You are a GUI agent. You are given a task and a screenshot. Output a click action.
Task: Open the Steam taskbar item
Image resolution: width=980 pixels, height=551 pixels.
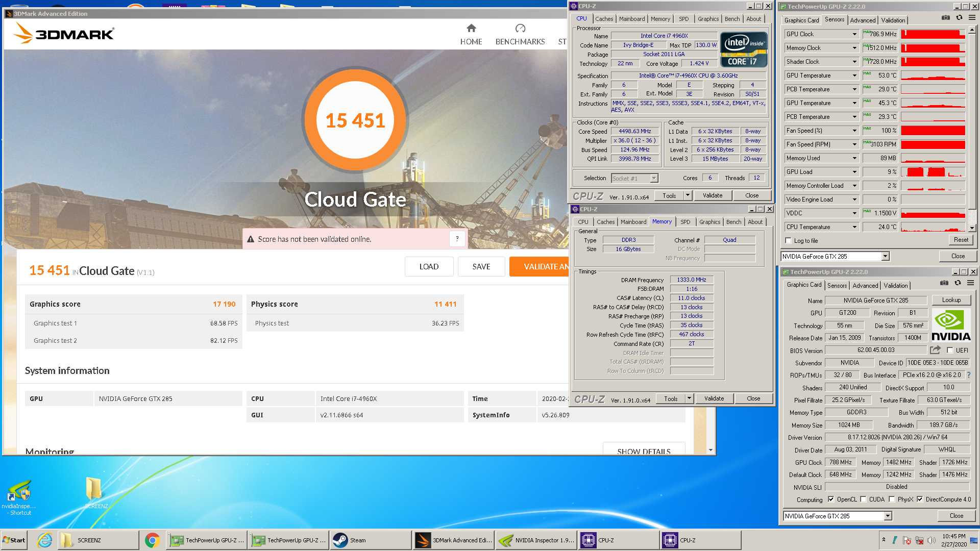click(370, 540)
